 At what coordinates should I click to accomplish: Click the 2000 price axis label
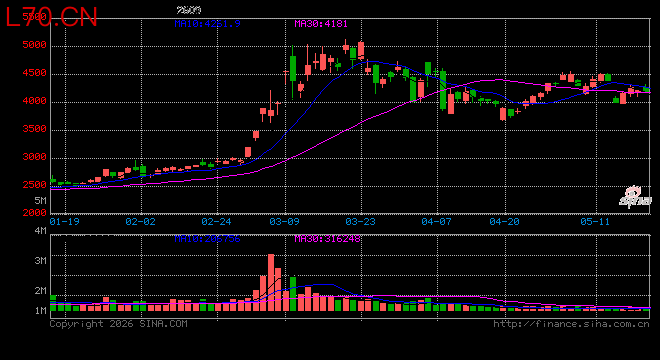[x=35, y=213]
